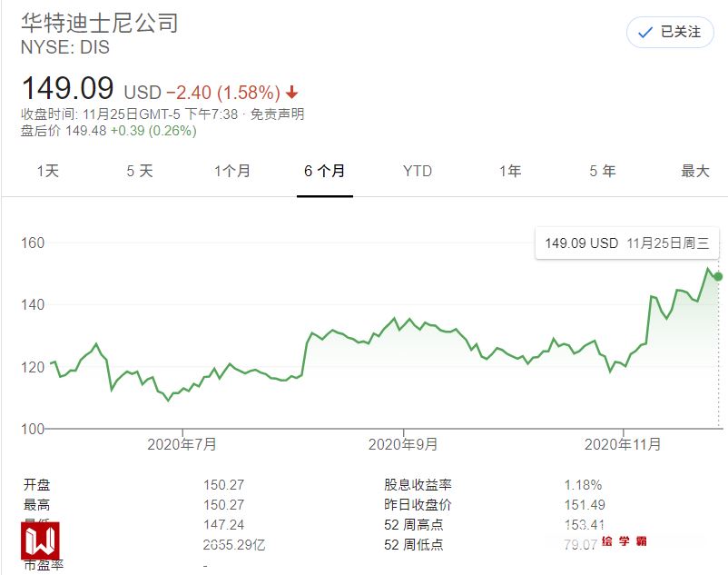This screenshot has width=728, height=575.
Task: Toggle the 已关注 follow button
Action: pos(670,33)
